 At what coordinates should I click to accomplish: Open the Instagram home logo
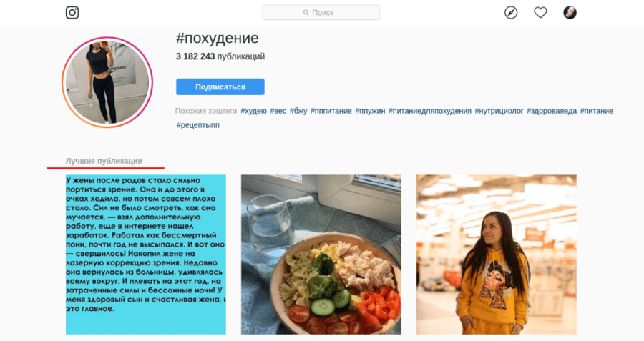tap(72, 12)
